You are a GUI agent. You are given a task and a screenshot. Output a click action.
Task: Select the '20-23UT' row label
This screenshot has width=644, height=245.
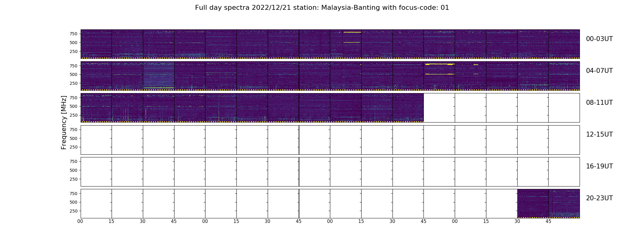tap(599, 198)
